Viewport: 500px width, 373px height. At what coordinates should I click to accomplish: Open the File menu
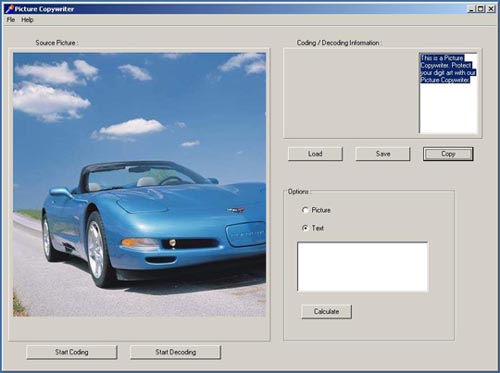(x=11, y=20)
